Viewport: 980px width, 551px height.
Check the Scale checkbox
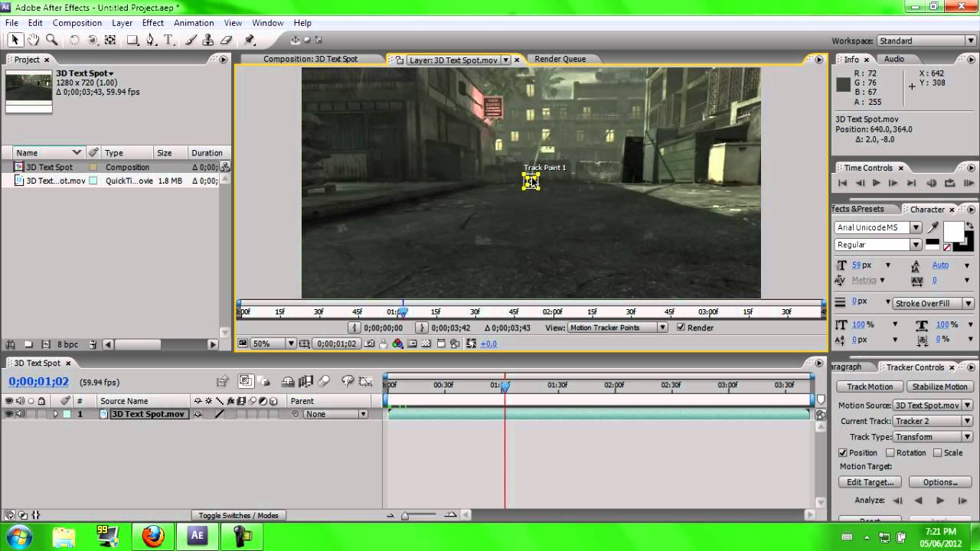tap(937, 452)
